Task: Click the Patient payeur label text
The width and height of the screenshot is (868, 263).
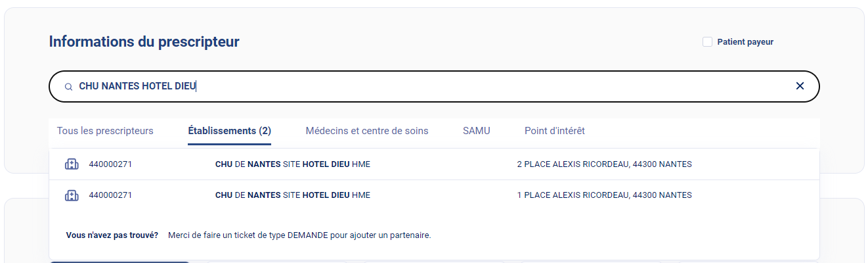Action: coord(745,42)
